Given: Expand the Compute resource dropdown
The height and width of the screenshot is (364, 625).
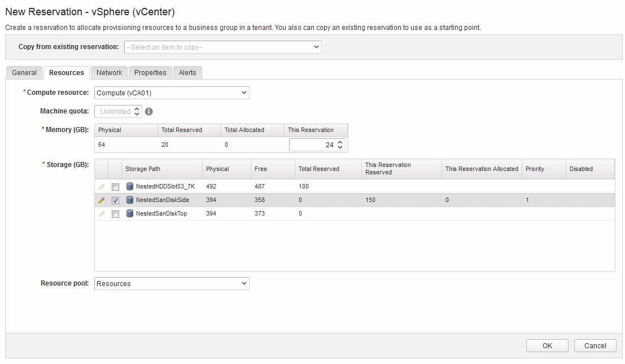Looking at the screenshot, I should pyautogui.click(x=172, y=93).
